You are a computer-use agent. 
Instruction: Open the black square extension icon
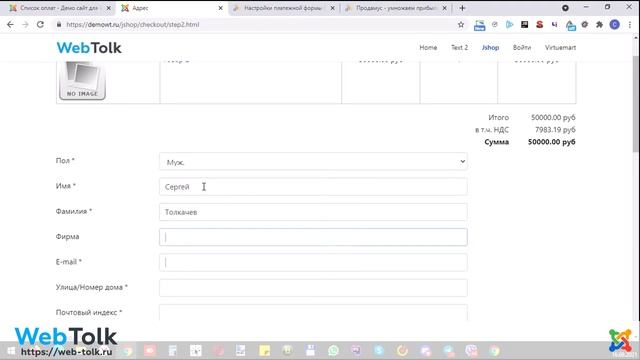click(524, 24)
